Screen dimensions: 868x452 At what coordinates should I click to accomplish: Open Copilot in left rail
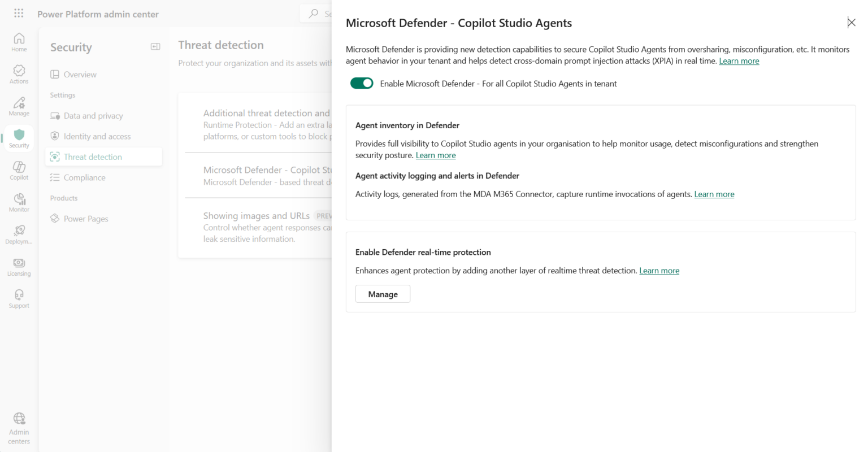tap(19, 171)
